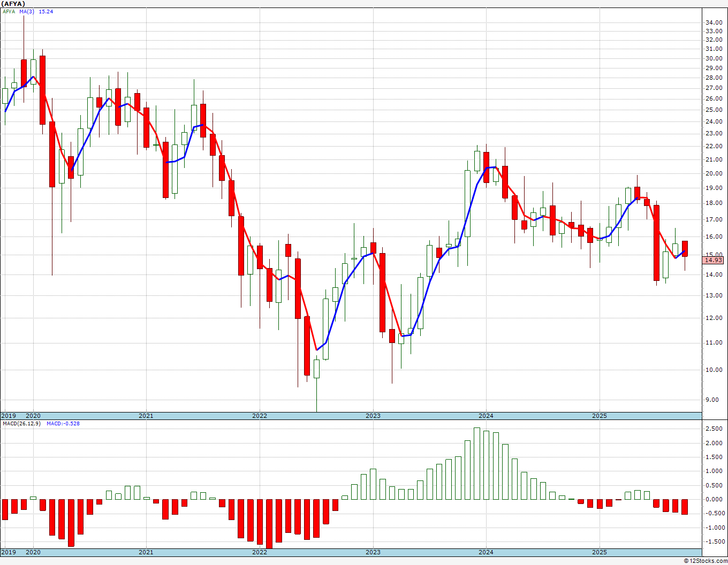Click the small AFYA legend label
The width and height of the screenshot is (728, 565).
(x=9, y=11)
